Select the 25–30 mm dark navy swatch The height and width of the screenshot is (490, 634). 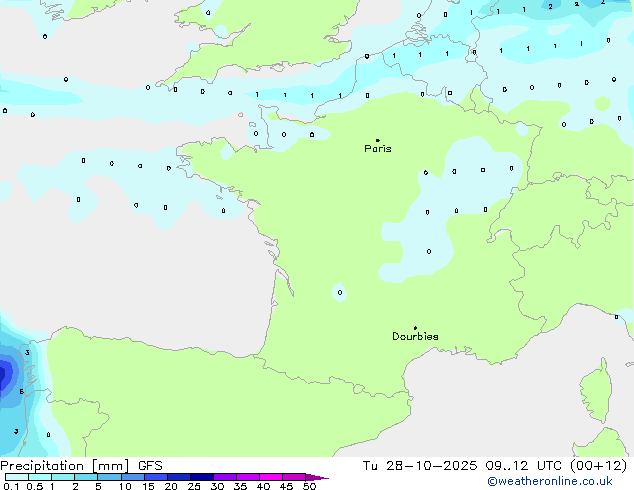pyautogui.click(x=202, y=477)
